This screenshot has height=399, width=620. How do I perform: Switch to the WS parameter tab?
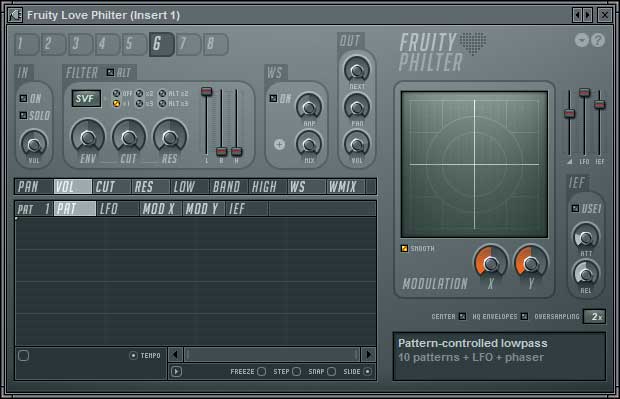coord(307,187)
